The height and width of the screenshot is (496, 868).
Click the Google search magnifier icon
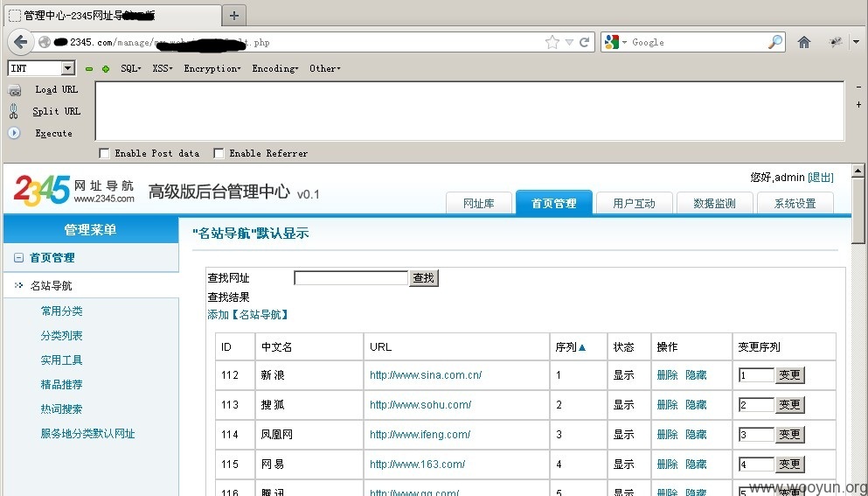click(x=775, y=42)
